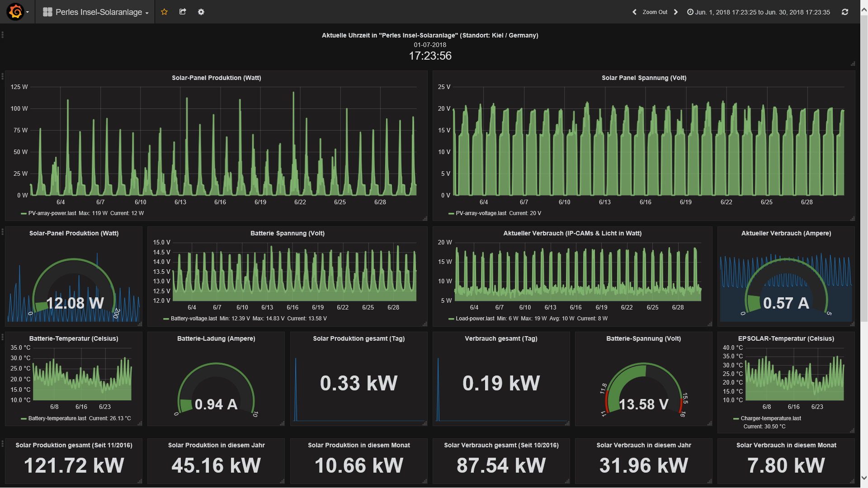This screenshot has width=868, height=488.
Task: Open Solar Panel Spannung (Volt) panel title menu
Action: click(x=644, y=78)
